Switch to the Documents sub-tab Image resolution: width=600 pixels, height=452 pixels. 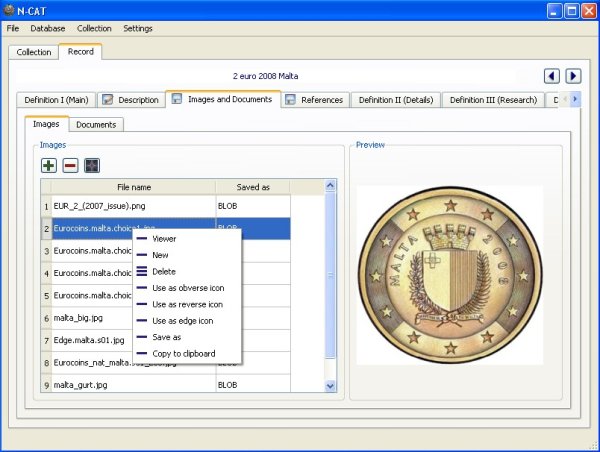click(x=96, y=125)
